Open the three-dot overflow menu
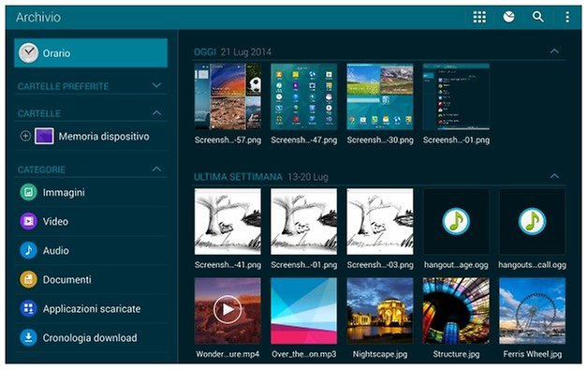The image size is (588, 370). click(567, 17)
